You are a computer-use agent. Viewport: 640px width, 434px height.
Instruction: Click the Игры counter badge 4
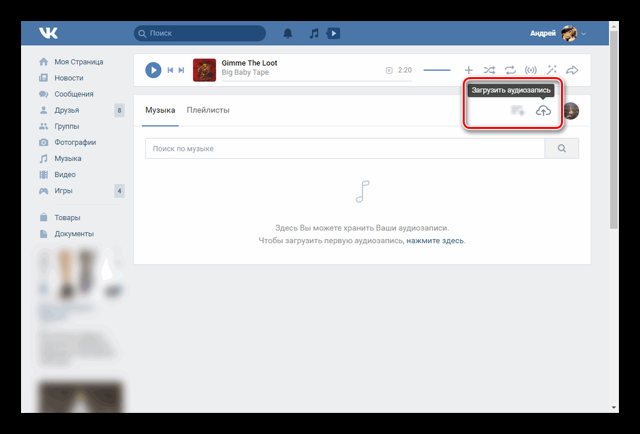(x=119, y=191)
